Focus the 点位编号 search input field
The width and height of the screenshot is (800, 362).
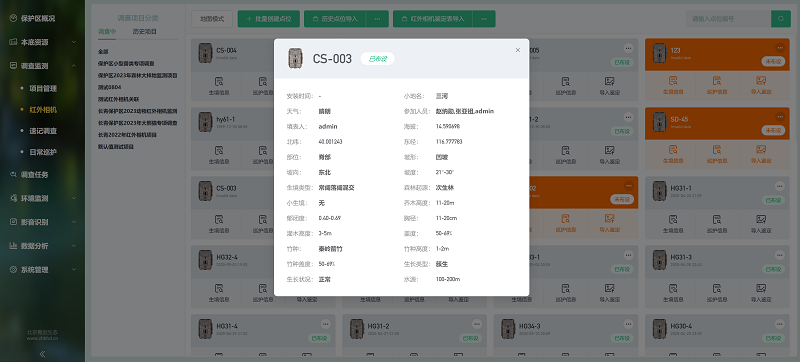coord(729,19)
